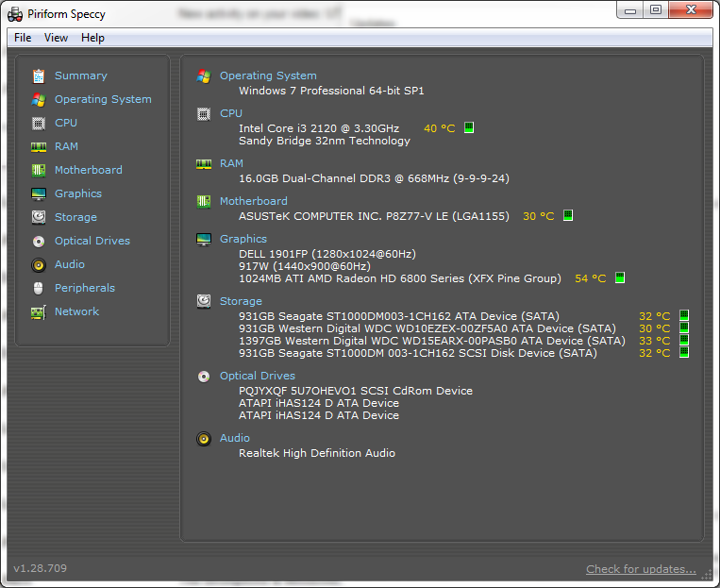The image size is (720, 588).
Task: Click the Radeon GPU temperature green indicator icon
Action: (x=620, y=277)
